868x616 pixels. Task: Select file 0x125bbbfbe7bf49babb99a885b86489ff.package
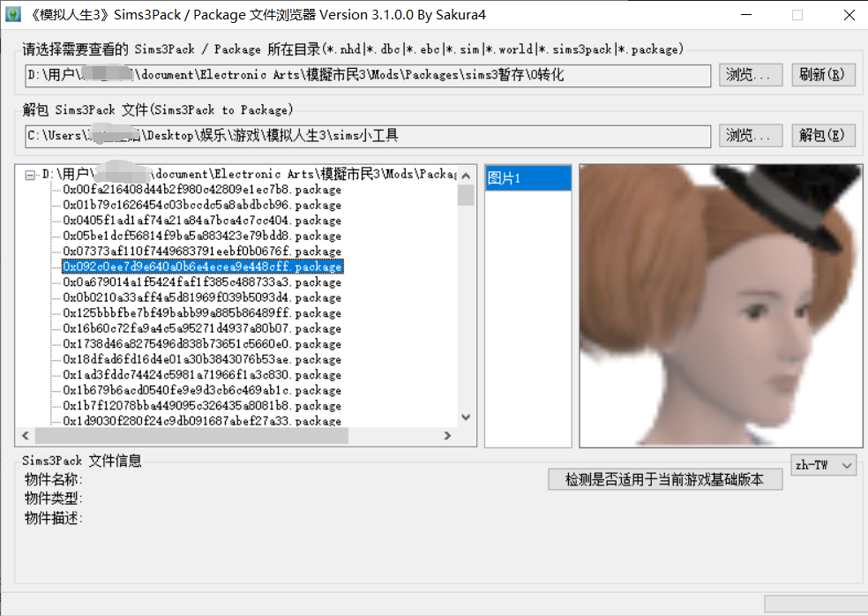coord(202,313)
